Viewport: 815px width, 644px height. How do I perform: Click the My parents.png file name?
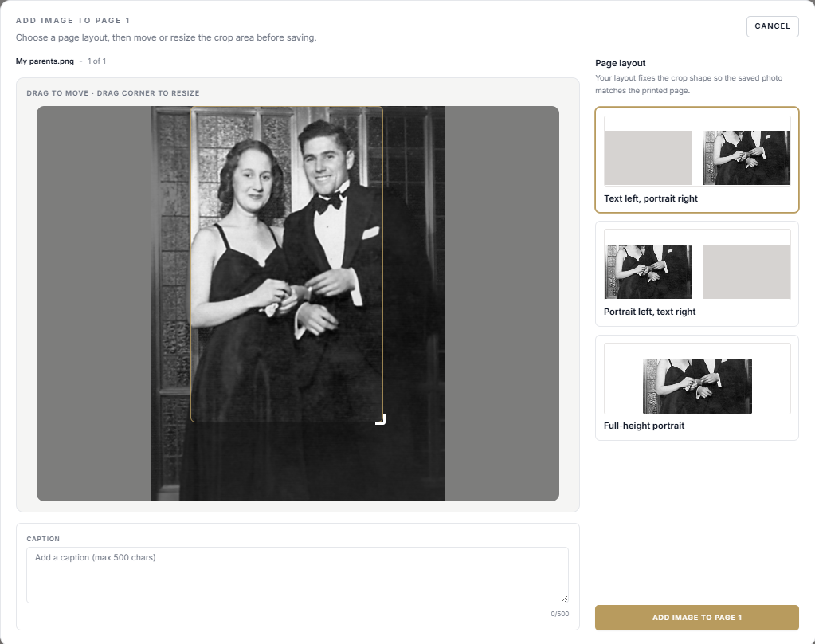click(x=45, y=61)
